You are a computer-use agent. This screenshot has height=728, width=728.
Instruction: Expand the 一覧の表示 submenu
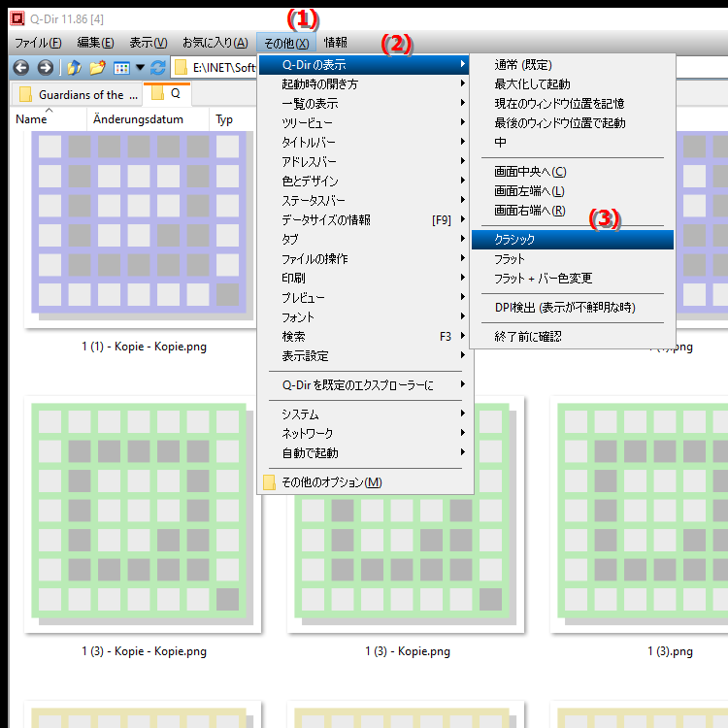coord(364,104)
